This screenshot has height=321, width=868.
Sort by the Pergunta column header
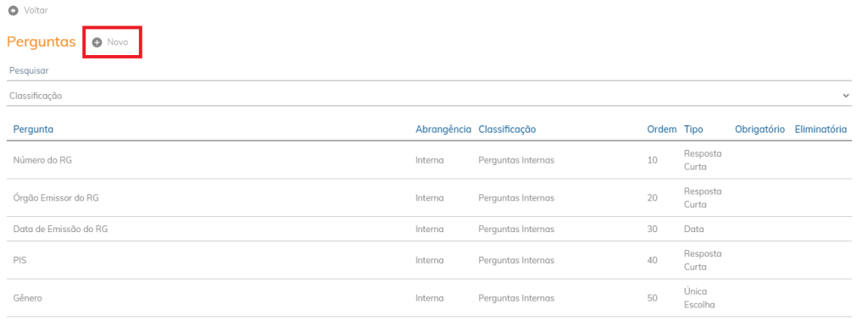coord(33,130)
